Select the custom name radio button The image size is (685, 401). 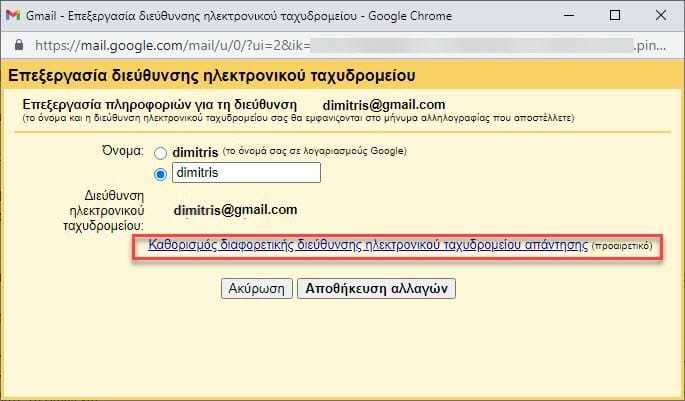160,174
